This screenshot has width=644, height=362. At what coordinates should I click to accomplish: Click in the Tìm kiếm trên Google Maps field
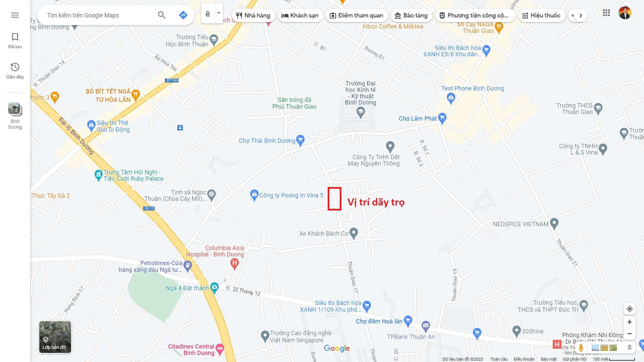click(x=101, y=15)
